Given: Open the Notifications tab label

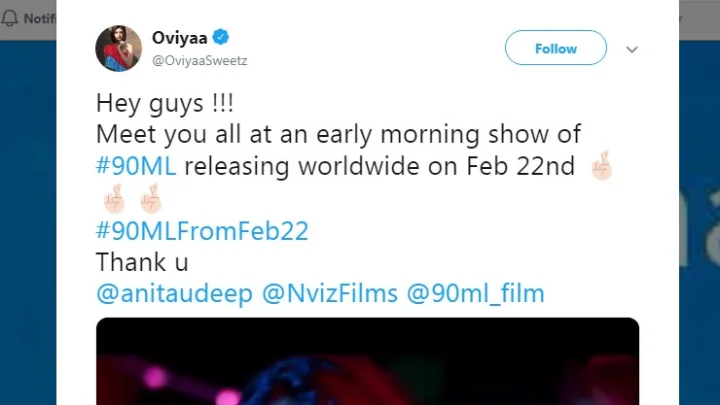Looking at the screenshot, I should tap(40, 18).
